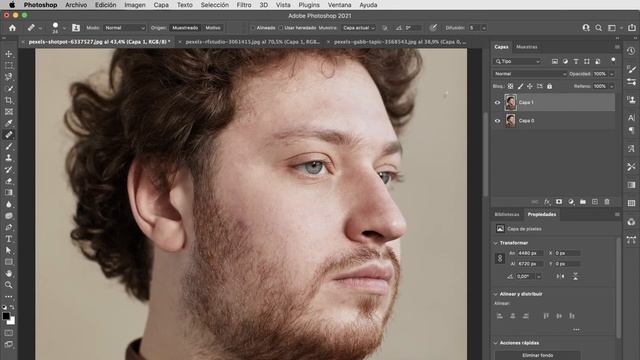Collapse the Alinear y distribuir section
The height and width of the screenshot is (360, 640).
496,294
